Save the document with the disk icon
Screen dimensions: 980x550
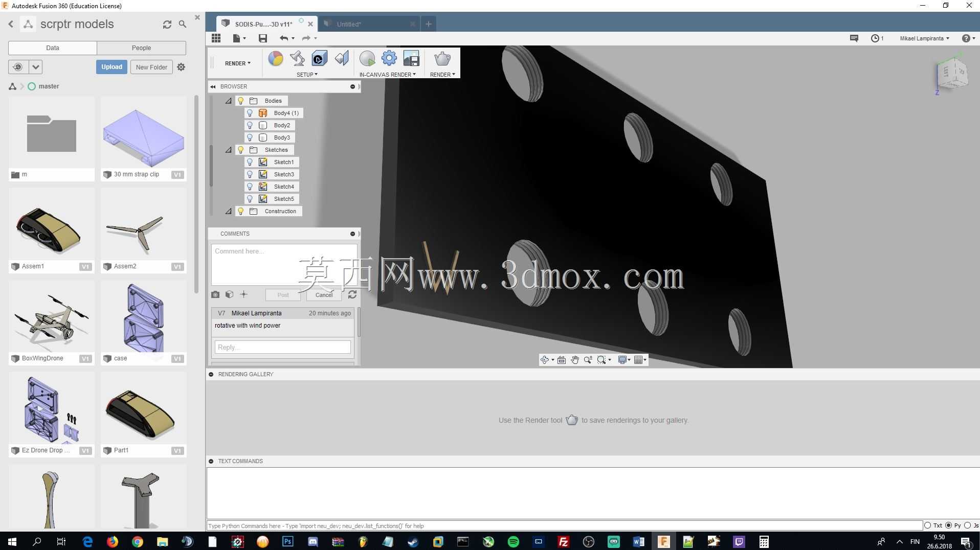click(x=263, y=38)
